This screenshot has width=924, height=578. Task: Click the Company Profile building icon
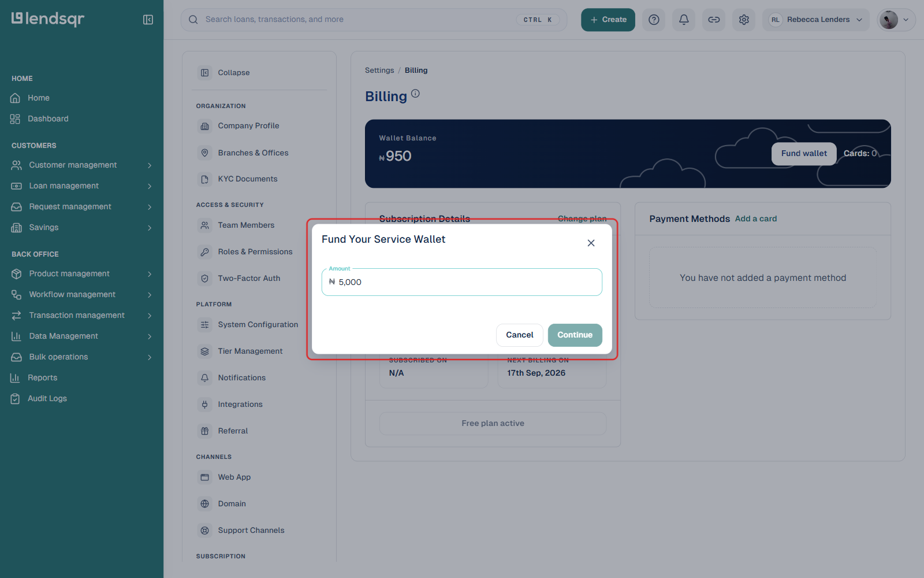coord(204,126)
